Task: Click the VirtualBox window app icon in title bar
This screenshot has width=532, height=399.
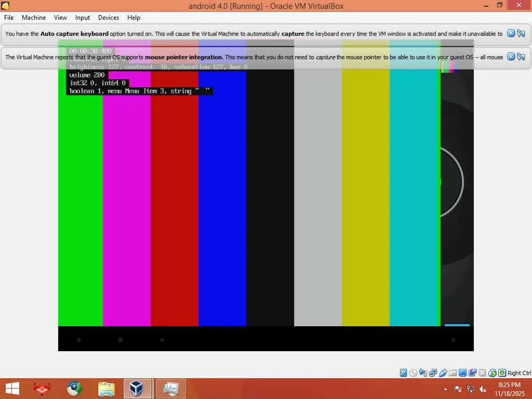Action: 5,5
